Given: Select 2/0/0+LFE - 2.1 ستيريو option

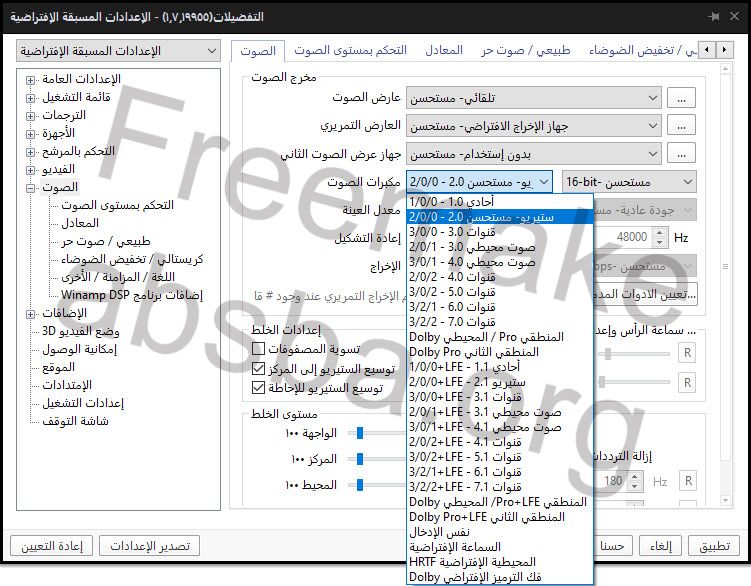Looking at the screenshot, I should point(500,382).
